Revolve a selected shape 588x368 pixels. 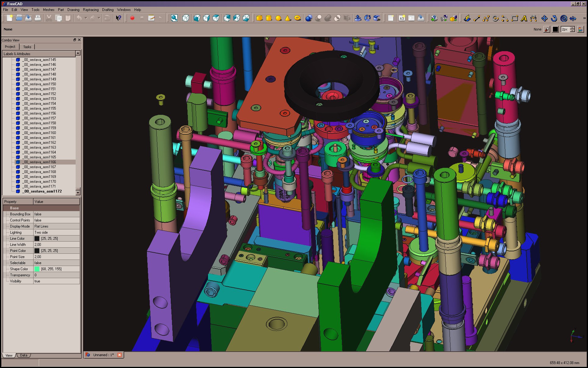coord(368,18)
